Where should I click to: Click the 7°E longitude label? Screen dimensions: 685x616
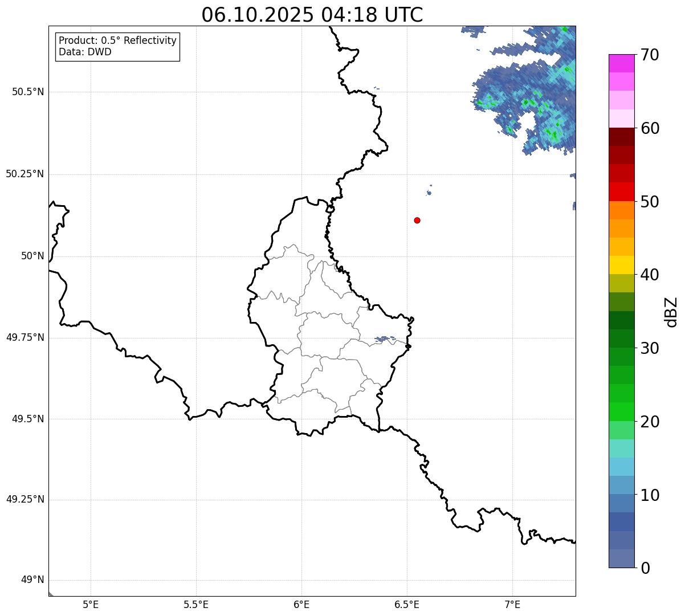coord(512,605)
